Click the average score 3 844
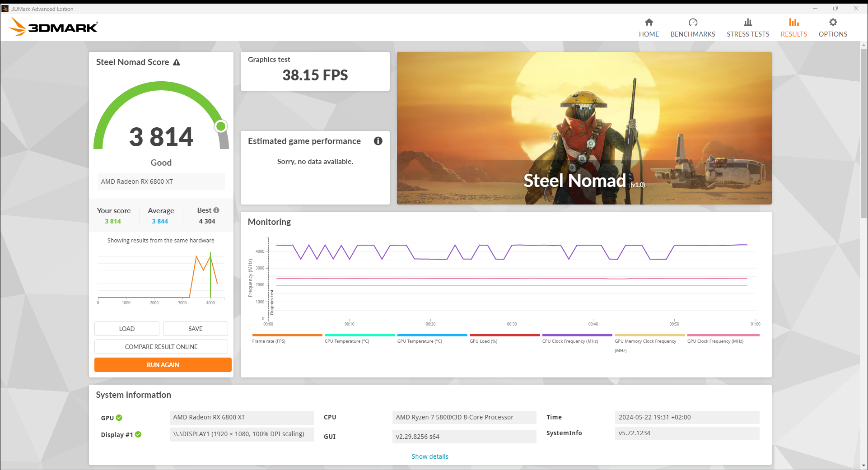Screen dimensions: 868x470 pos(160,221)
